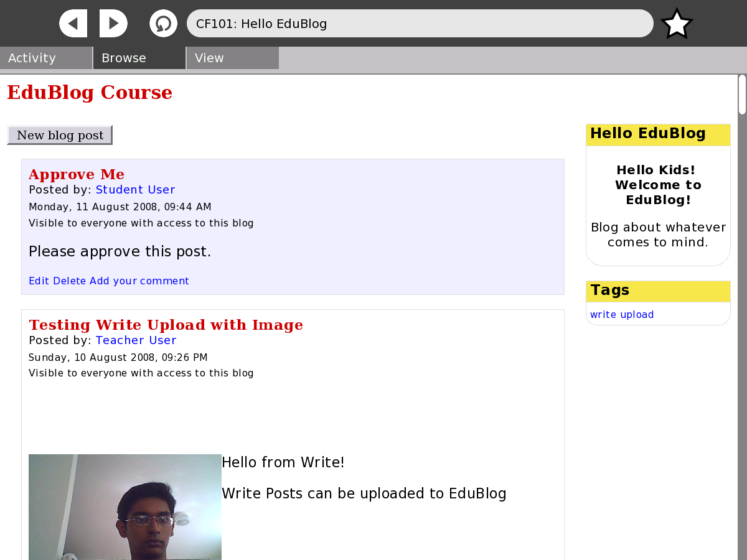This screenshot has height=560, width=747.
Task: Open the Approve Me post title
Action: click(77, 174)
